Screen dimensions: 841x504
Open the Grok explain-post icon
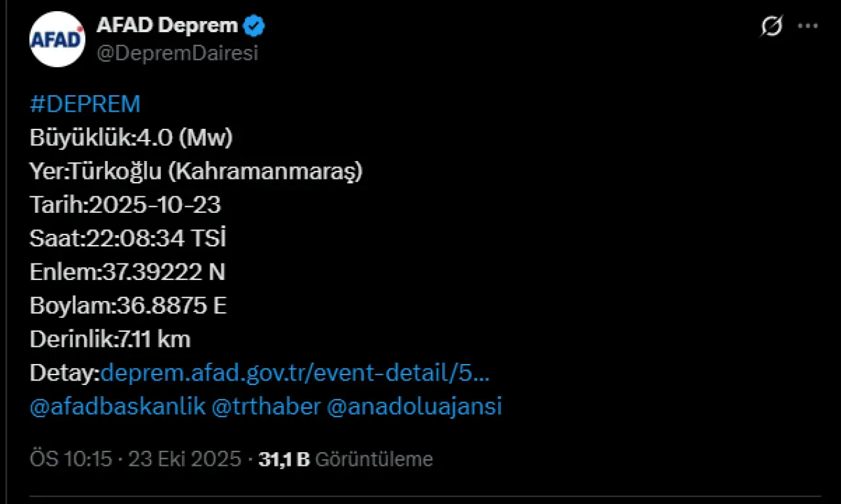pyautogui.click(x=771, y=26)
